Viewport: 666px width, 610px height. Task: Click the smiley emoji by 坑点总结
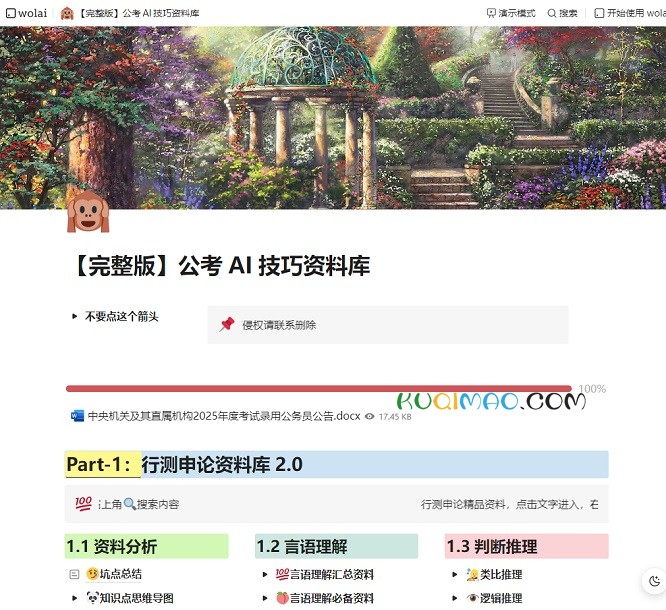[92, 574]
